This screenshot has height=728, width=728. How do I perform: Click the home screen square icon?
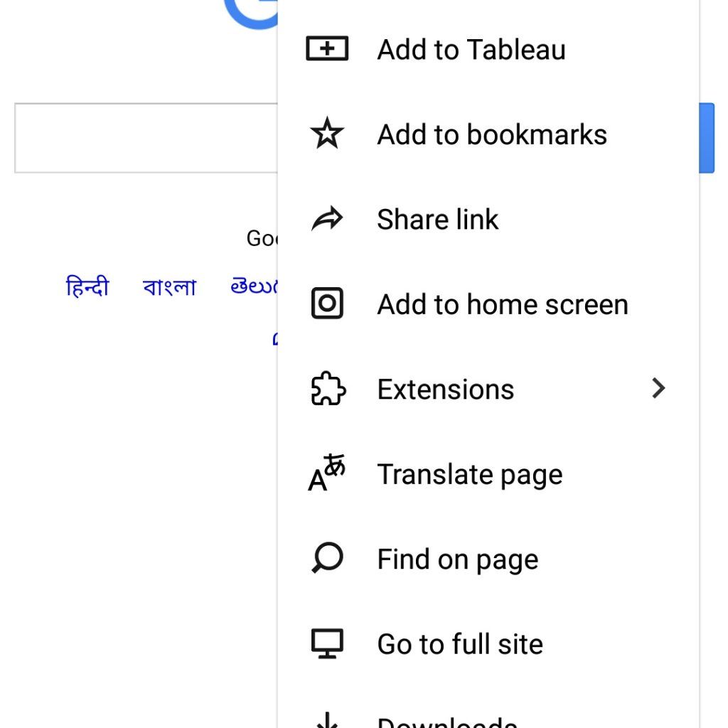pos(327,303)
